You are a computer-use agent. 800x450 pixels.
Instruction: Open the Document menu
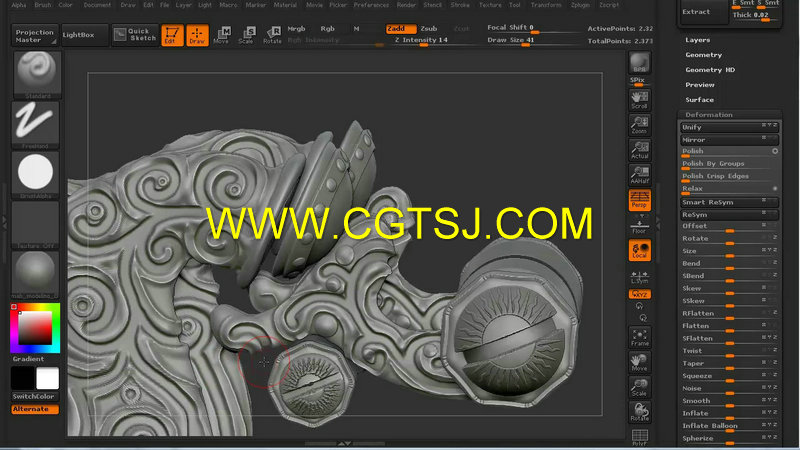click(x=97, y=5)
